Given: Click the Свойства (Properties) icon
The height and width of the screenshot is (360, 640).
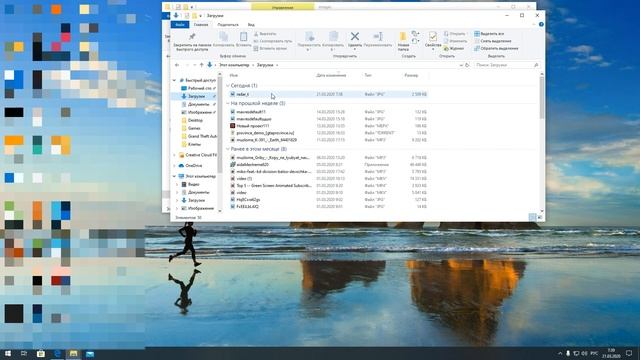Looking at the screenshot, I should pos(433,37).
